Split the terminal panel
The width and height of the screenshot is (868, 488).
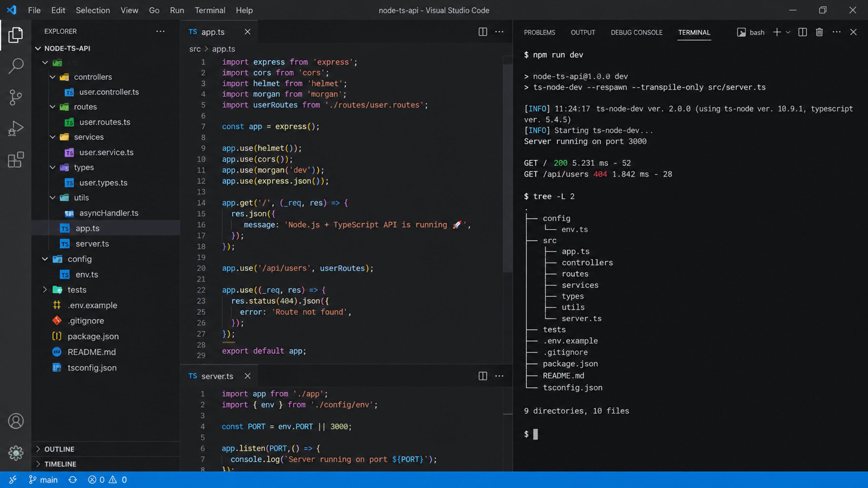click(x=802, y=32)
